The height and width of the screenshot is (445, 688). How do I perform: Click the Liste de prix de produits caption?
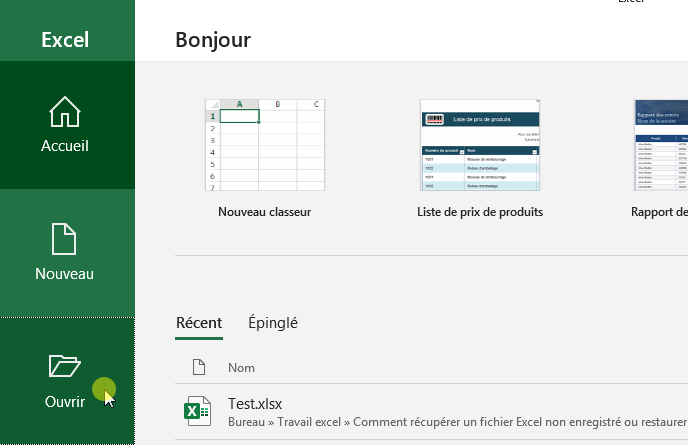click(x=480, y=212)
